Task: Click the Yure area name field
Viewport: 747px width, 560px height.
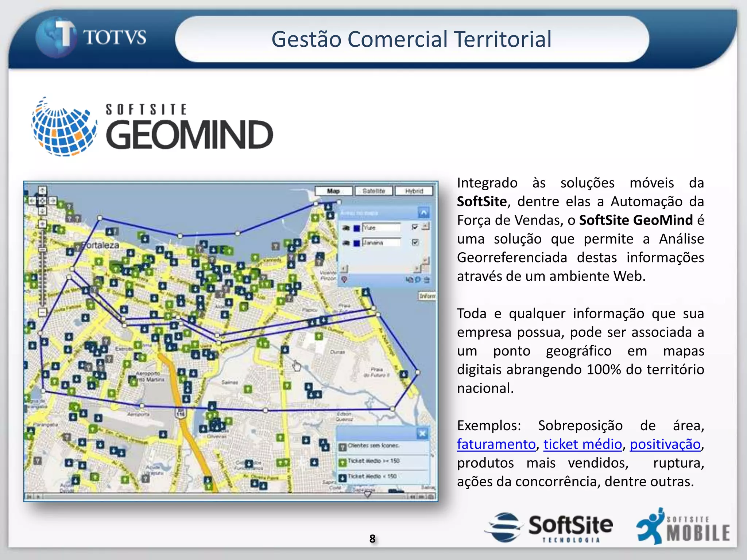Action: pyautogui.click(x=381, y=227)
